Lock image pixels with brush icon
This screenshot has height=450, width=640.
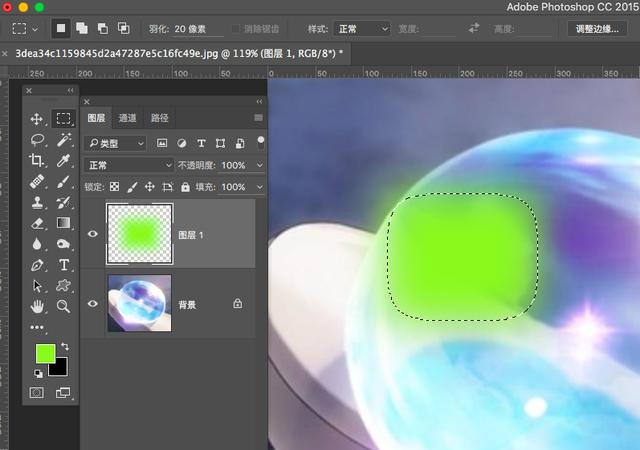pos(132,187)
